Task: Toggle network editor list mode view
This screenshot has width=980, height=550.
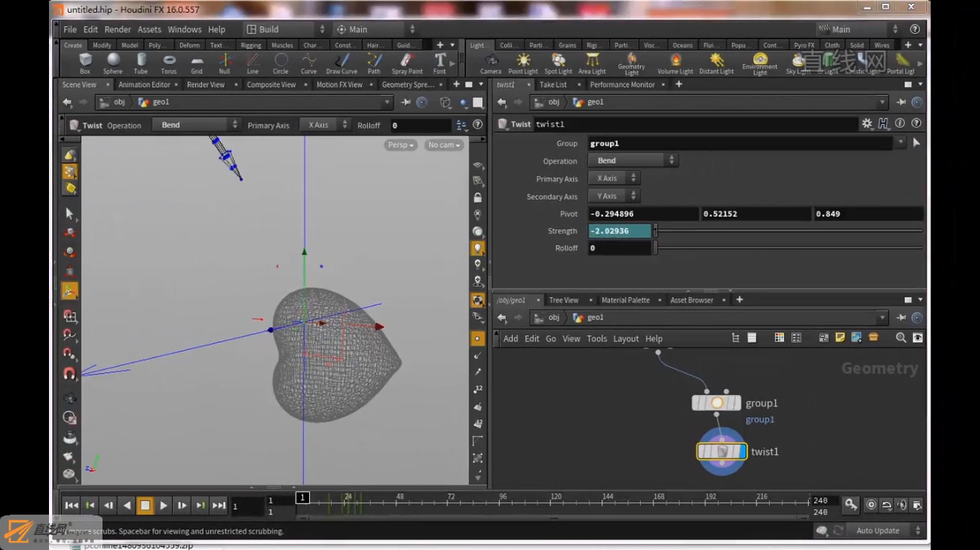Action: (752, 338)
